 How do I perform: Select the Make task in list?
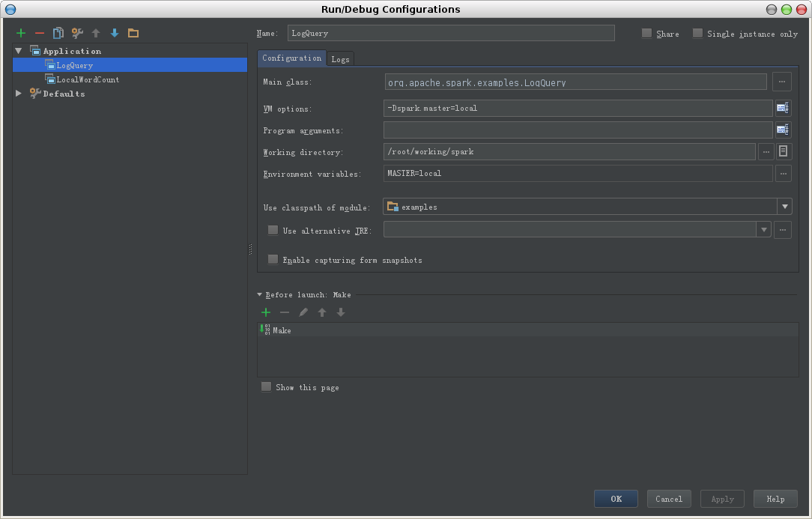(527, 330)
